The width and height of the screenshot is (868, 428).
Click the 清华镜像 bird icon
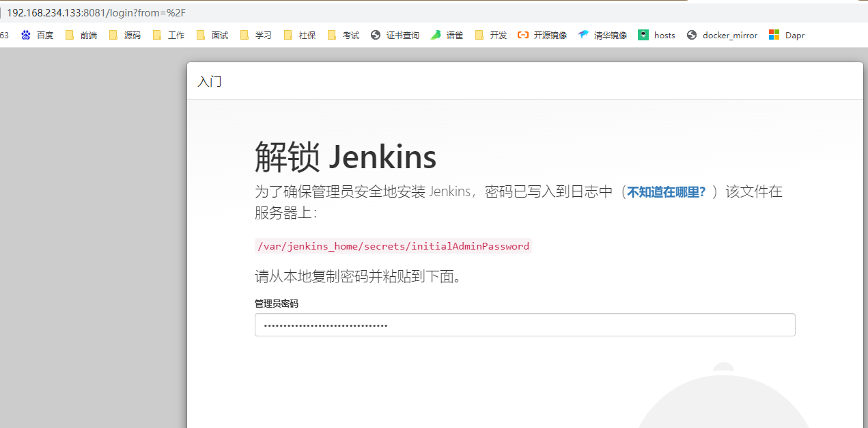click(x=583, y=35)
